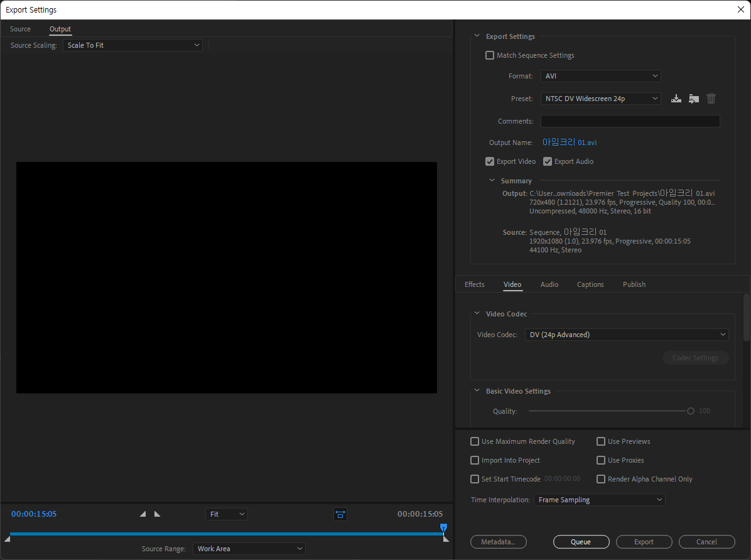Click the Queue button
This screenshot has height=560, width=751.
pos(581,542)
